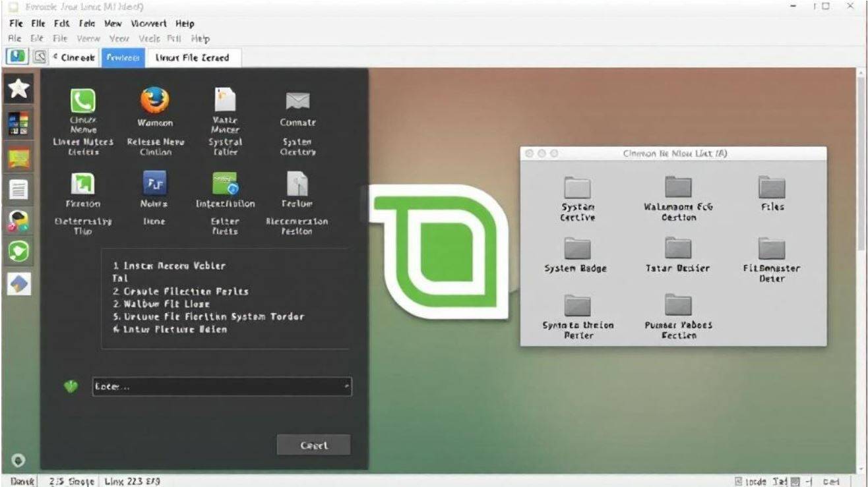Viewport: 868px width, 487px height.
Task: Select the orange sticky note sidebar icon
Action: point(18,158)
